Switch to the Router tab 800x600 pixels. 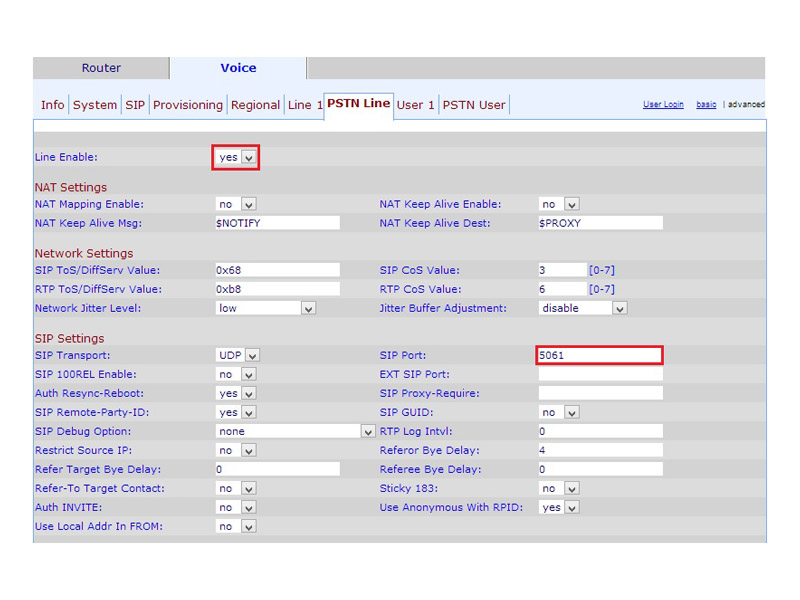tap(101, 68)
